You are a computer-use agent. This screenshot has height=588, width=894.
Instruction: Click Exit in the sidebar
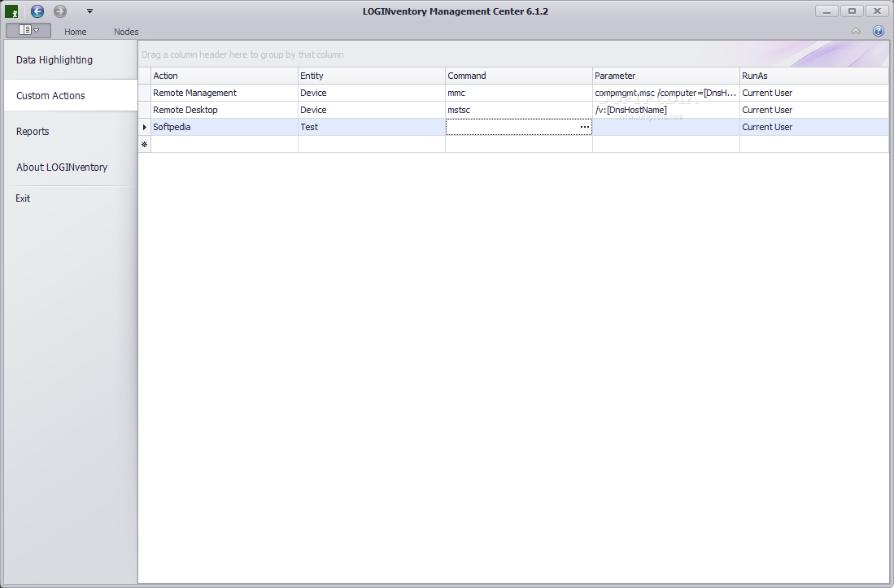71,198
